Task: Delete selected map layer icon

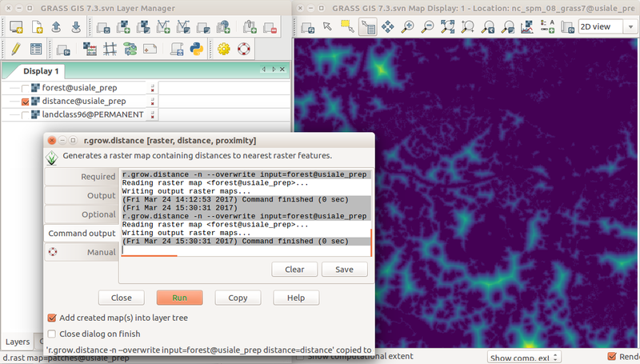Action: pyautogui.click(x=270, y=27)
